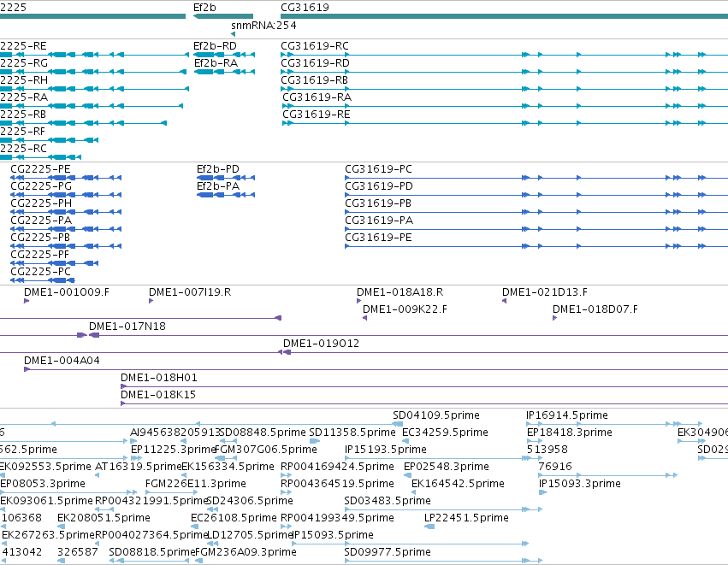Choose the CG31619-PD coding sequence
Screen dimensions: 728x565
pyautogui.click(x=379, y=186)
